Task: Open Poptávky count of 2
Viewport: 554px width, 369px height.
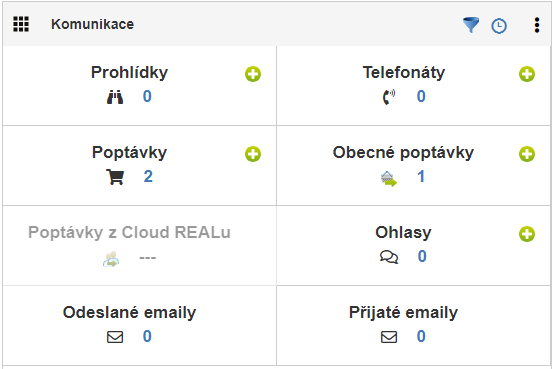Action: pos(148,176)
